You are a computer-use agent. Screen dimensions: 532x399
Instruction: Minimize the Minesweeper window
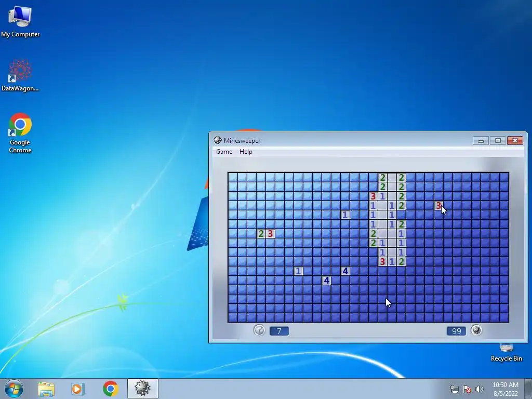pyautogui.click(x=481, y=140)
